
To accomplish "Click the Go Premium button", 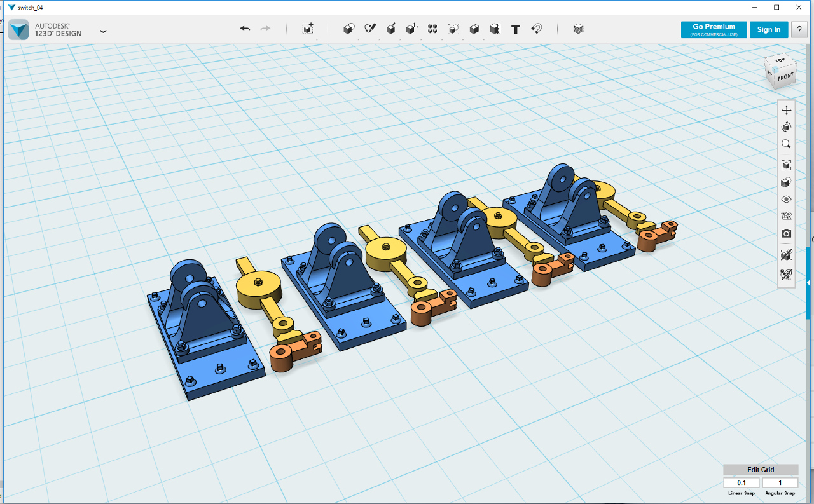I will tap(714, 30).
